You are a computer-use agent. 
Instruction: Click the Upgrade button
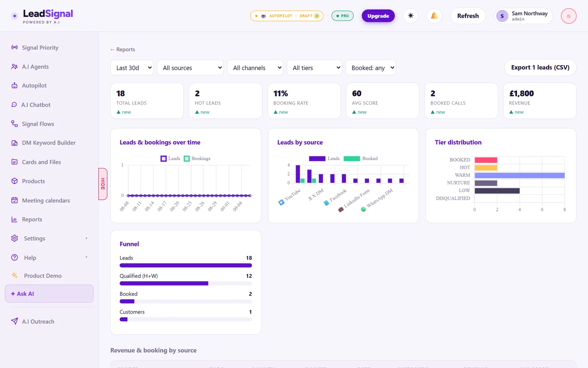pos(378,16)
